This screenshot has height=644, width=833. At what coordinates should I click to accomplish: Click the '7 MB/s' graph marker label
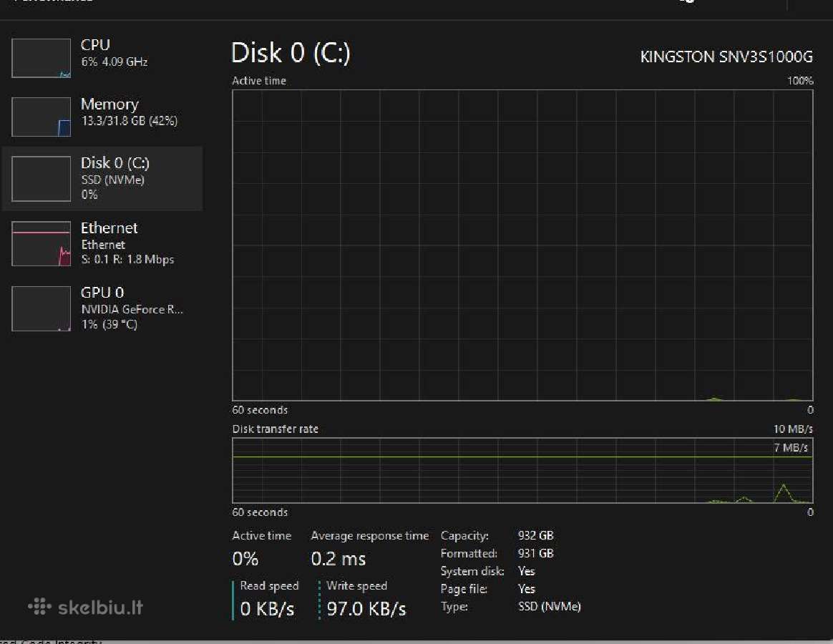point(791,447)
